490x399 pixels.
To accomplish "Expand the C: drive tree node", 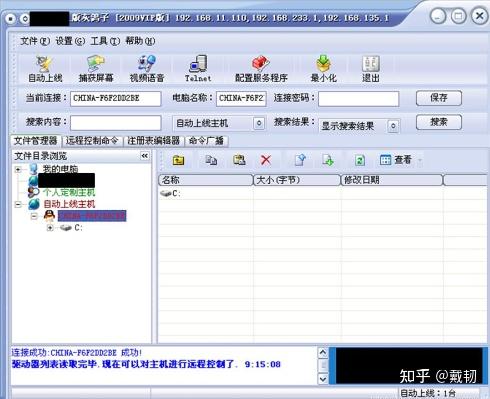I will 50,228.
